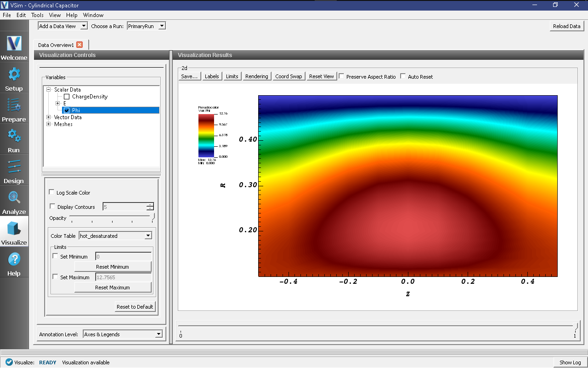Click the Set Maximum value field
This screenshot has width=588, height=368.
pos(123,277)
